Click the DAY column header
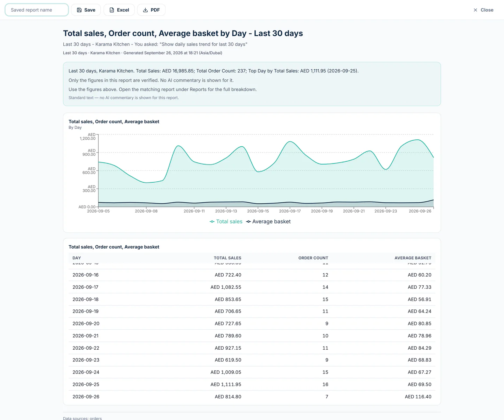The height and width of the screenshot is (420, 504). point(77,258)
